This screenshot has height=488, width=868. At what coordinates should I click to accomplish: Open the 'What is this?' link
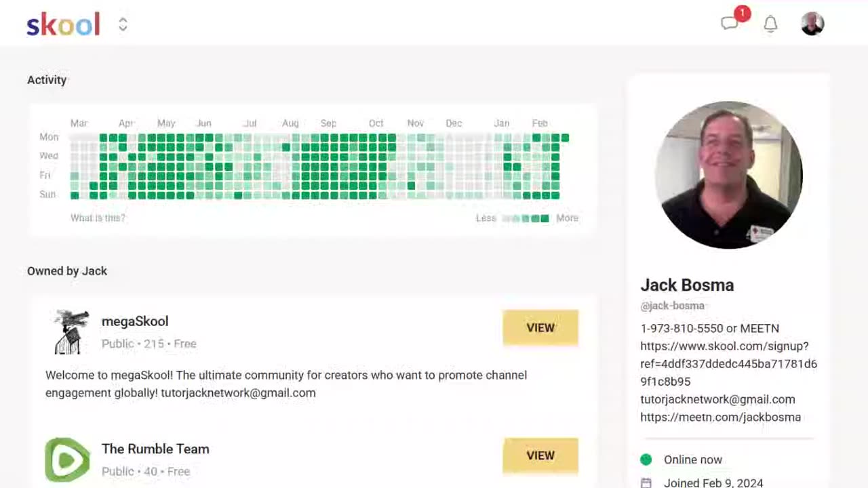(x=98, y=218)
